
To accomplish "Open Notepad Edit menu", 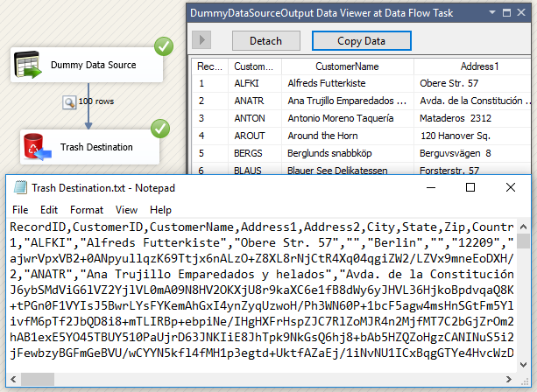I will click(49, 210).
